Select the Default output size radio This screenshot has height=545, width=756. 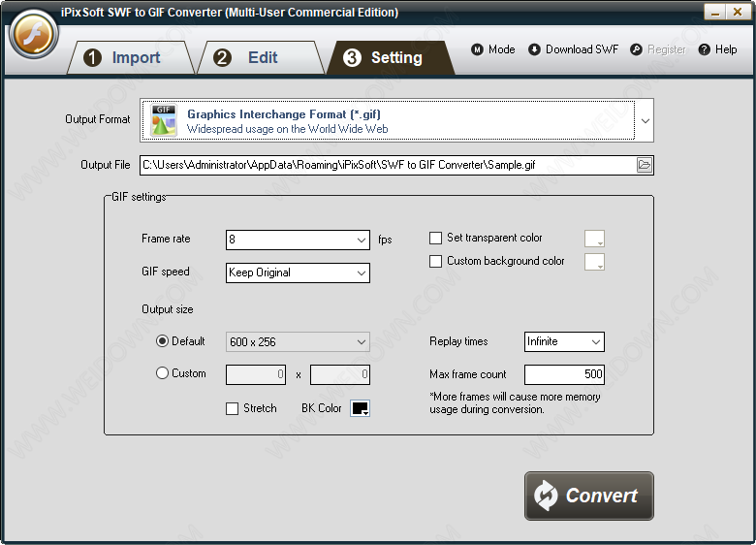click(x=163, y=341)
